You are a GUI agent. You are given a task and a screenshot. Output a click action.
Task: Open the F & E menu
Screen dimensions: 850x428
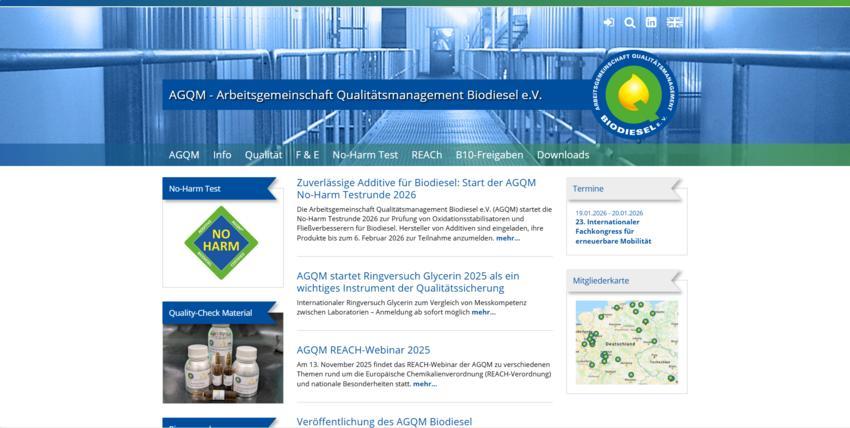[307, 155]
